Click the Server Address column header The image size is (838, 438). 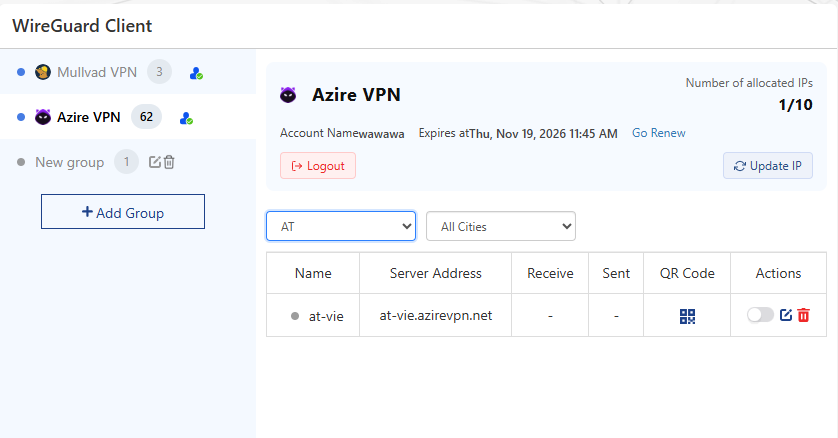pyautogui.click(x=436, y=273)
